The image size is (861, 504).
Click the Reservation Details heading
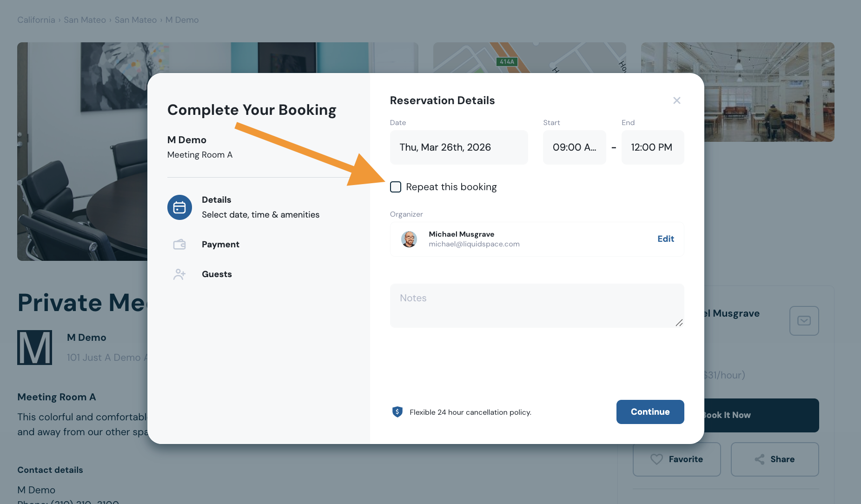click(x=442, y=100)
